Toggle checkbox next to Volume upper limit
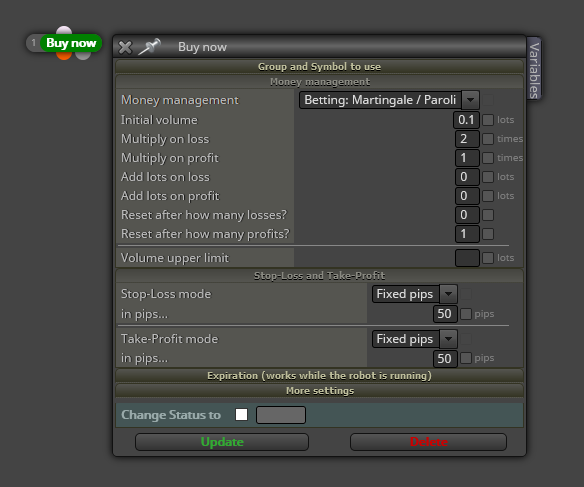Screen dimensions: 584x487 click(x=488, y=258)
